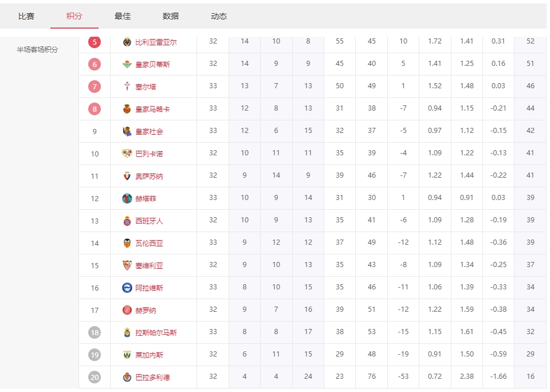This screenshot has height=392, width=550.
Task: Open the 巴拉多利德 team link
Action: click(x=152, y=377)
